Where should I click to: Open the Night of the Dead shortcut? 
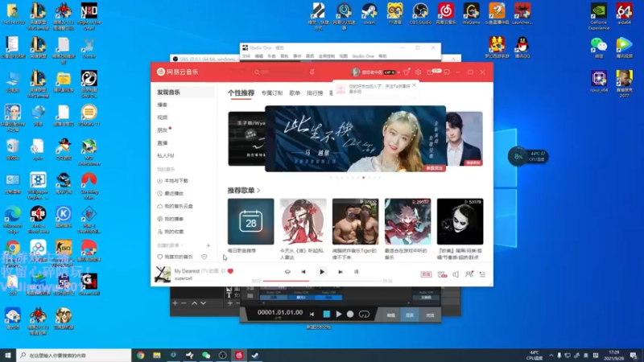(89, 16)
